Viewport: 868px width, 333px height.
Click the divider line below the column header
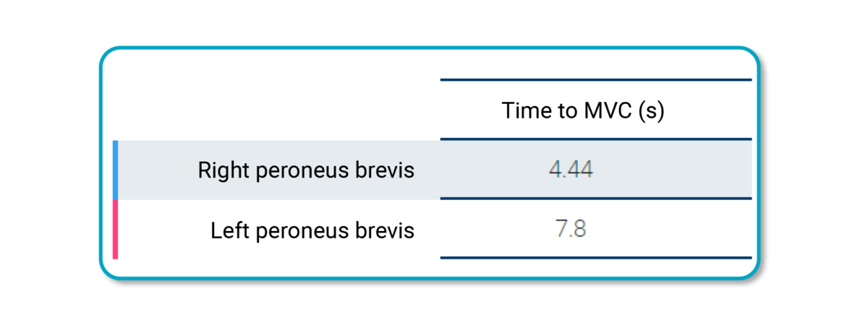point(595,139)
